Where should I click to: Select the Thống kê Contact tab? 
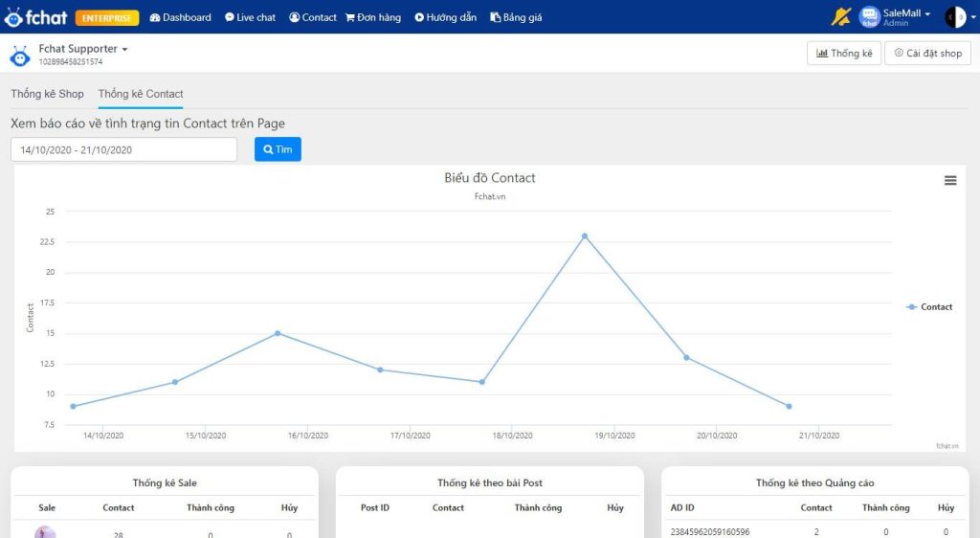[141, 94]
